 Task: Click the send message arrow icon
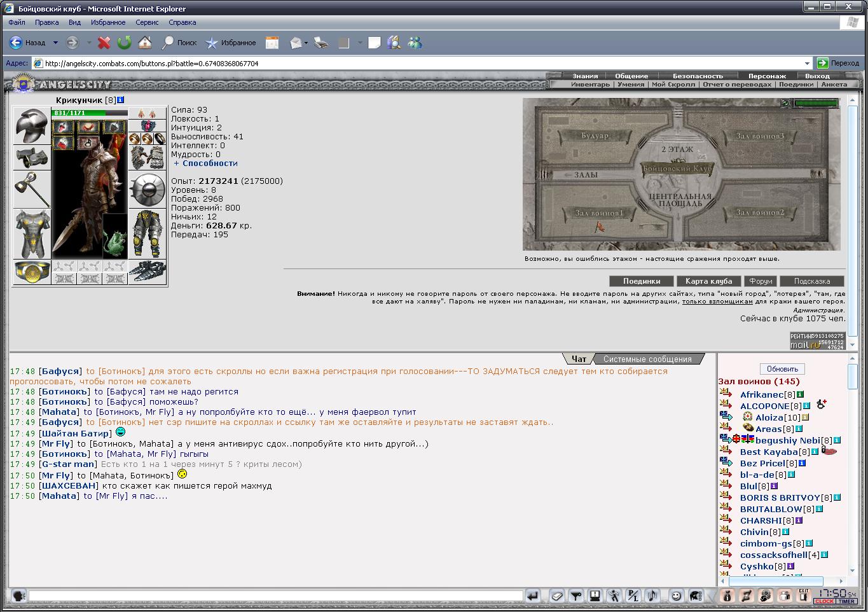coord(533,596)
